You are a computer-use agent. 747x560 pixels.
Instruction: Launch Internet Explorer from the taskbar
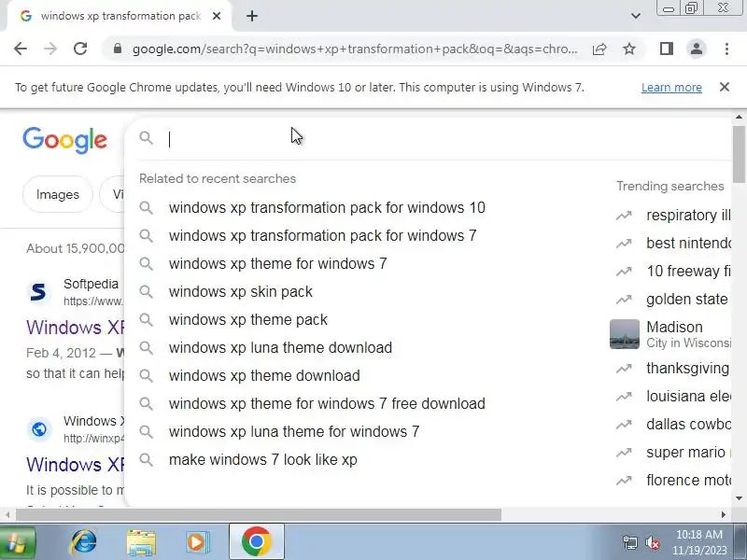pyautogui.click(x=83, y=542)
